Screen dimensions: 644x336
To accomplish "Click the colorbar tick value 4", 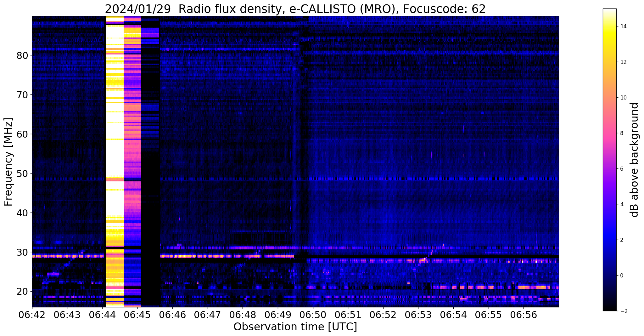I will click(621, 204).
